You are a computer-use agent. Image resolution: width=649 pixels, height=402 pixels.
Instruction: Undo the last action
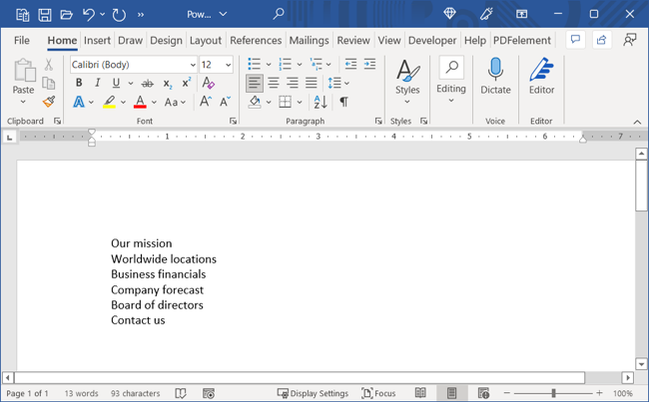click(x=89, y=15)
